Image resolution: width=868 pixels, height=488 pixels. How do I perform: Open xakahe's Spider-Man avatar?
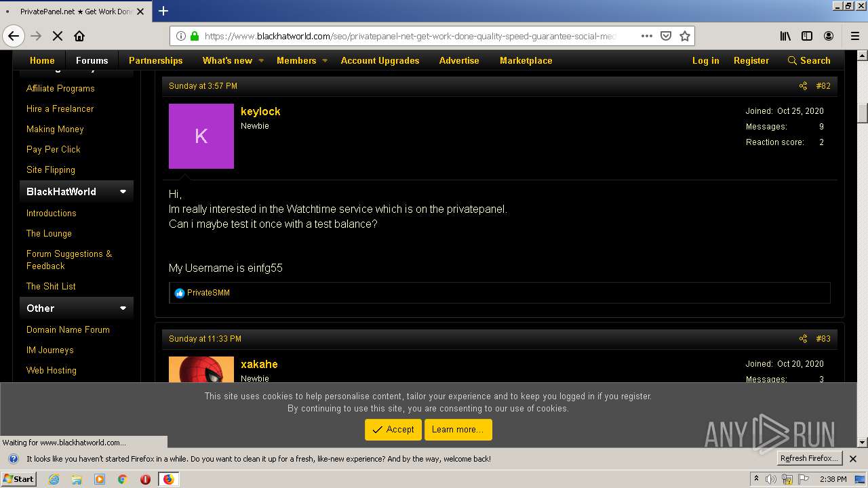tap(201, 369)
